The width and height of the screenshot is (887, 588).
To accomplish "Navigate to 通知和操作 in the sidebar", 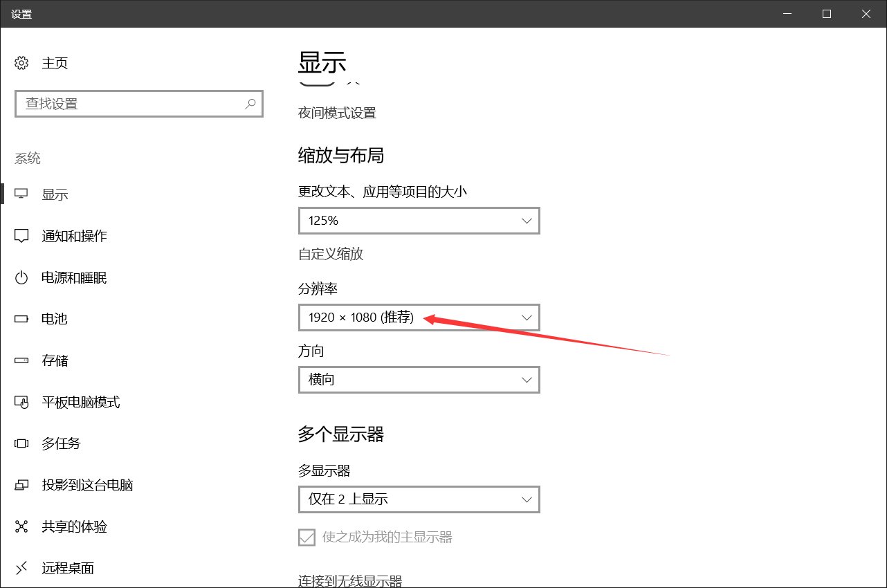I will (x=73, y=236).
